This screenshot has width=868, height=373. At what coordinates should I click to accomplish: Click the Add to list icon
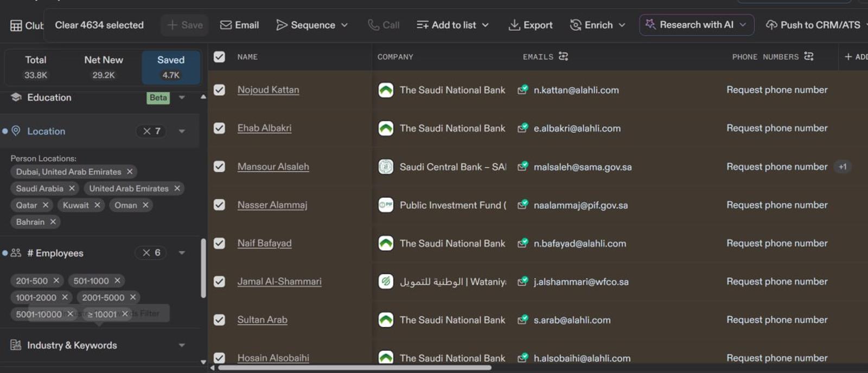422,25
